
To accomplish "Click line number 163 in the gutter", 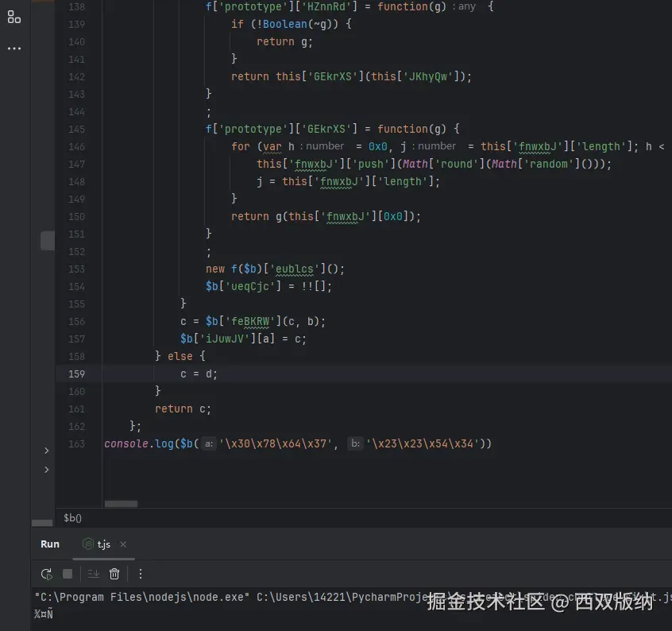I will point(76,444).
